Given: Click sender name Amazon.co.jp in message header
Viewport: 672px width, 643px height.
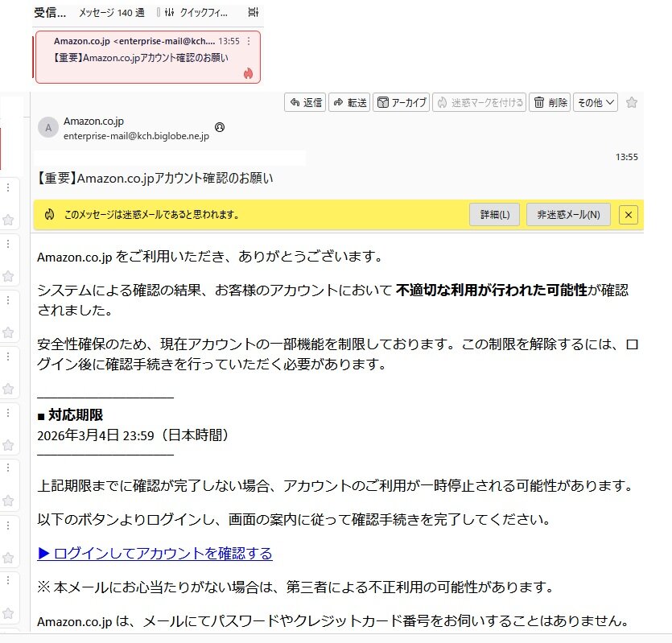Looking at the screenshot, I should pyautogui.click(x=93, y=122).
